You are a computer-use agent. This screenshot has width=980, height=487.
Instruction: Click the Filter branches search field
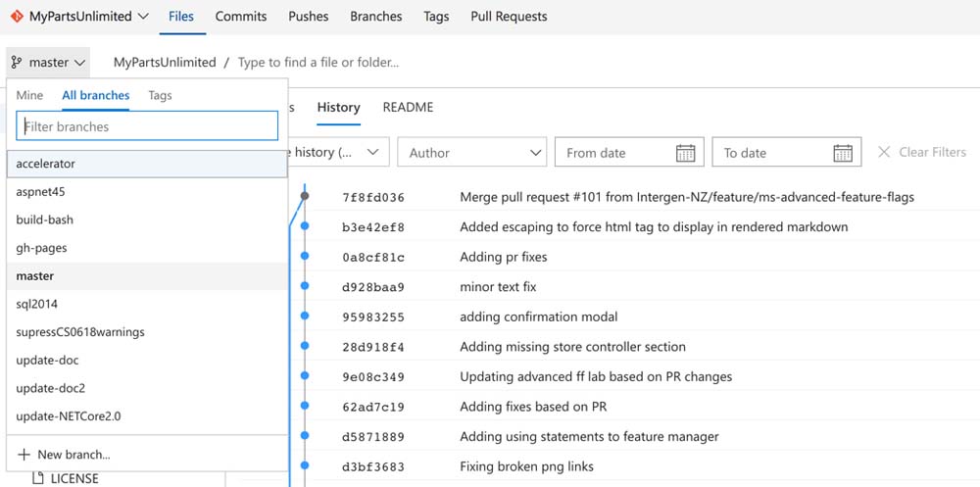(x=147, y=126)
